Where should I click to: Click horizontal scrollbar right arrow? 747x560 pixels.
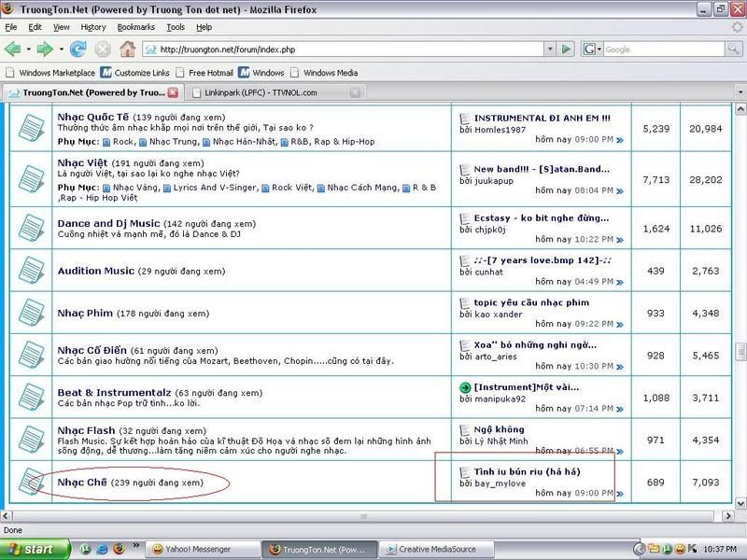[x=727, y=516]
